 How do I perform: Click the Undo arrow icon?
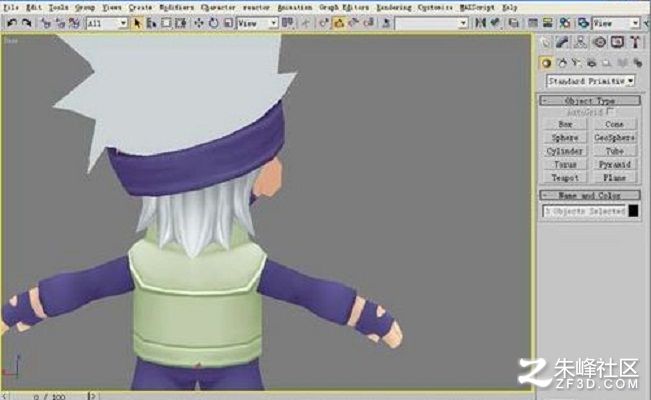12,23
